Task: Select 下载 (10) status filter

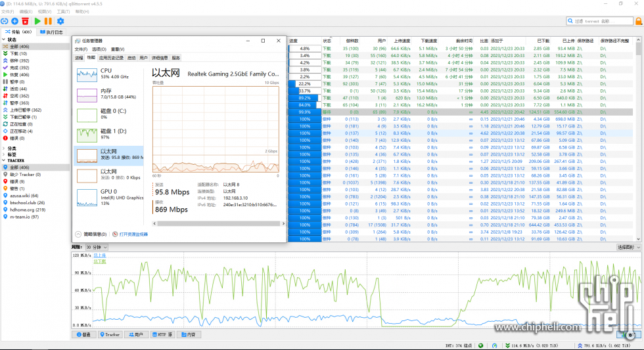Action: pos(18,54)
